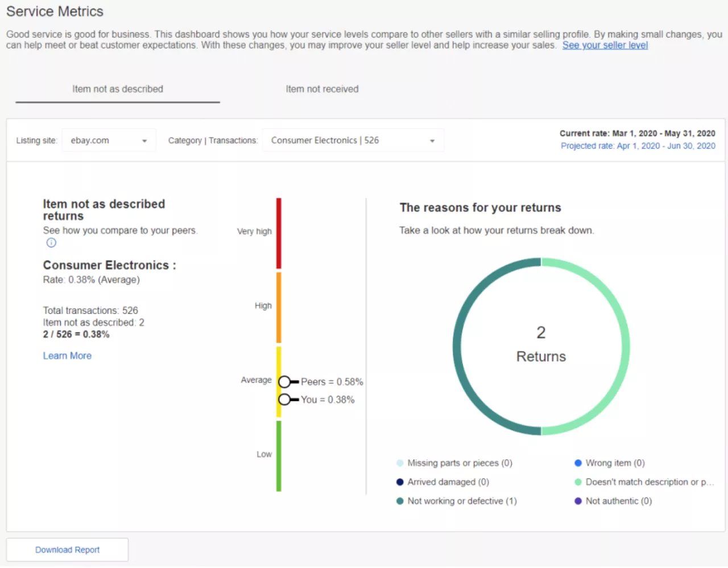The width and height of the screenshot is (728, 568).
Task: Follow the Learn More link
Action: pos(67,356)
